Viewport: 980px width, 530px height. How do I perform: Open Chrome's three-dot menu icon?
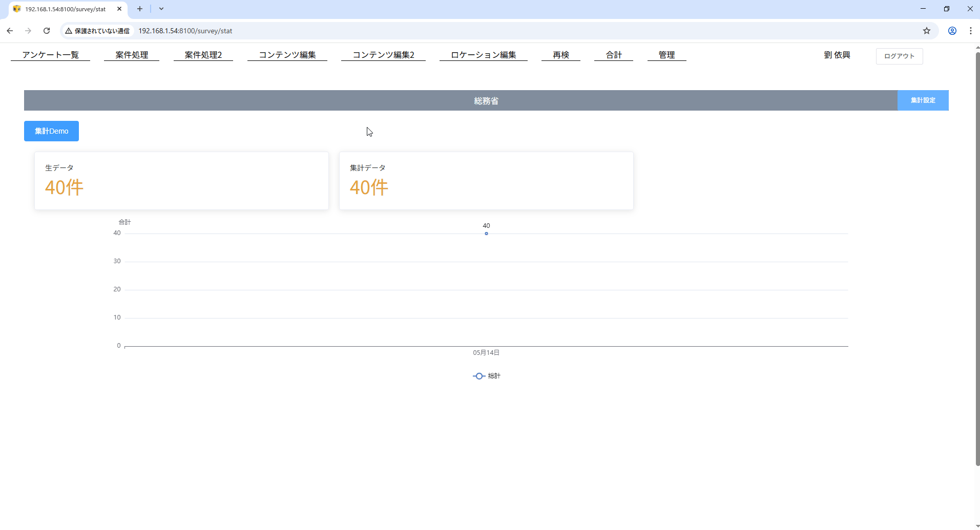pos(971,31)
